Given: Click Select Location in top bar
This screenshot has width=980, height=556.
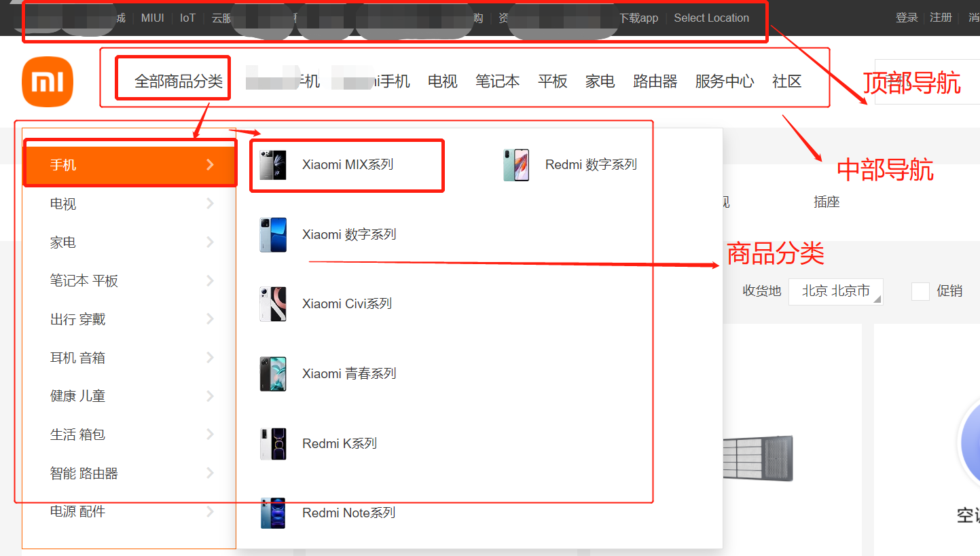Looking at the screenshot, I should pyautogui.click(x=711, y=18).
